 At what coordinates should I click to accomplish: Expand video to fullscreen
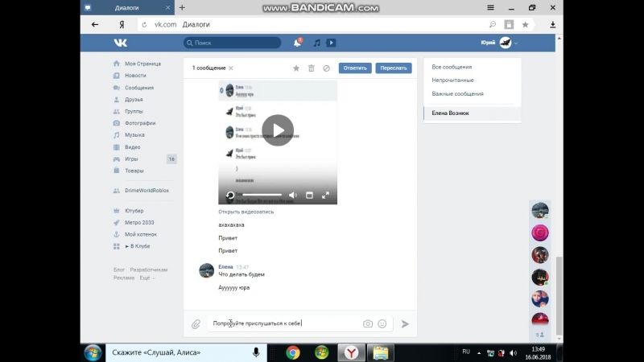point(325,195)
